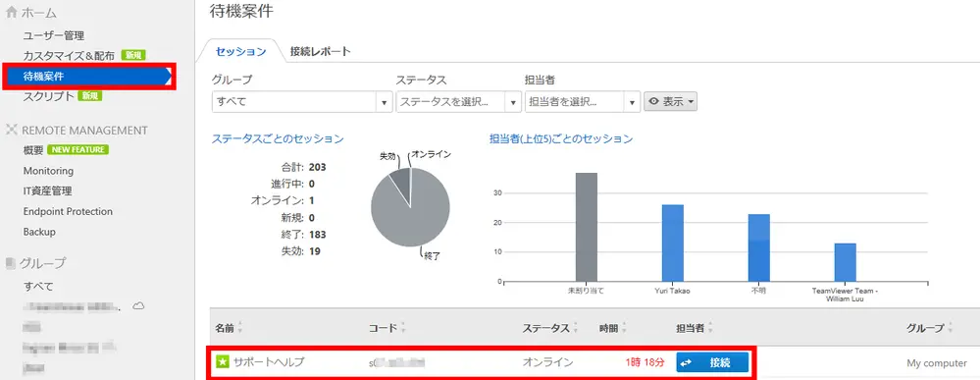Click the cloud icon next to blurred group
980x380 pixels.
coord(139,305)
